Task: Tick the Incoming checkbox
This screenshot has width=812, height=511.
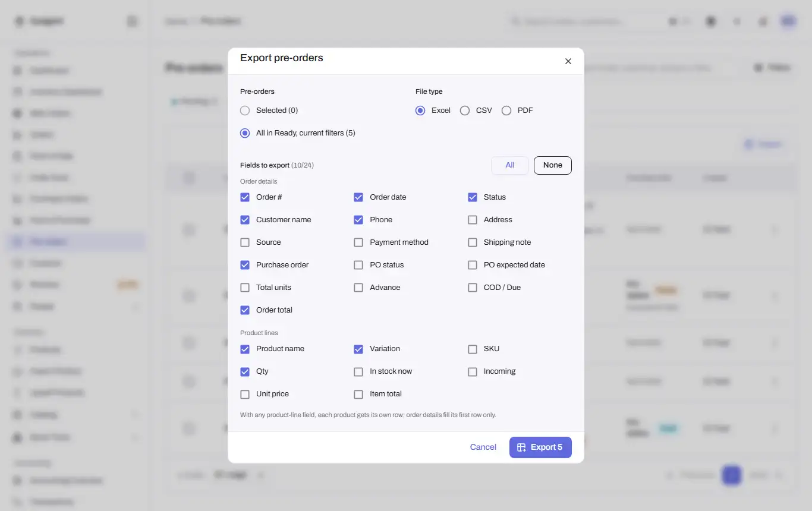Action: click(473, 371)
